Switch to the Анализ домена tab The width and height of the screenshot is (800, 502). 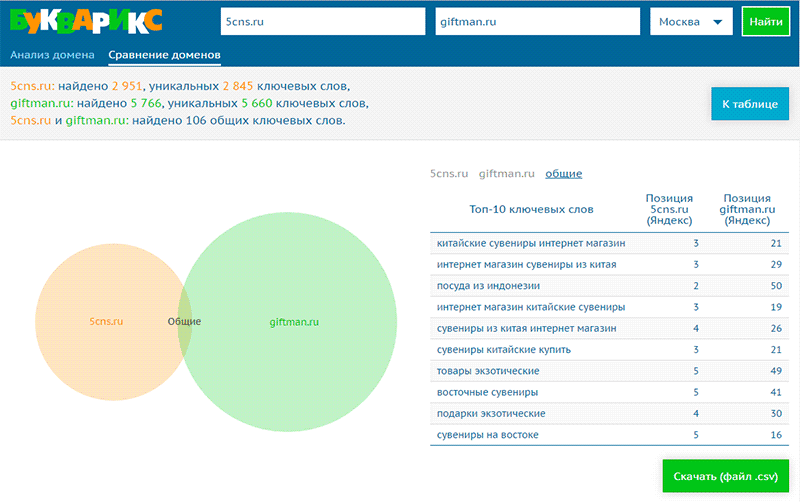pyautogui.click(x=52, y=55)
